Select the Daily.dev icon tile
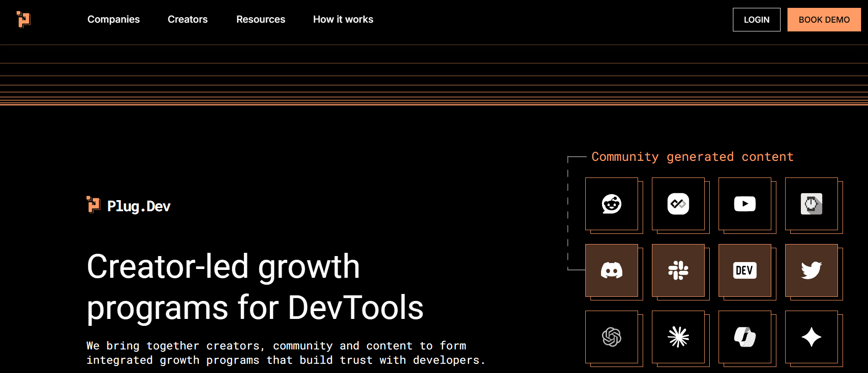Viewport: 868px width, 373px height. click(x=678, y=204)
